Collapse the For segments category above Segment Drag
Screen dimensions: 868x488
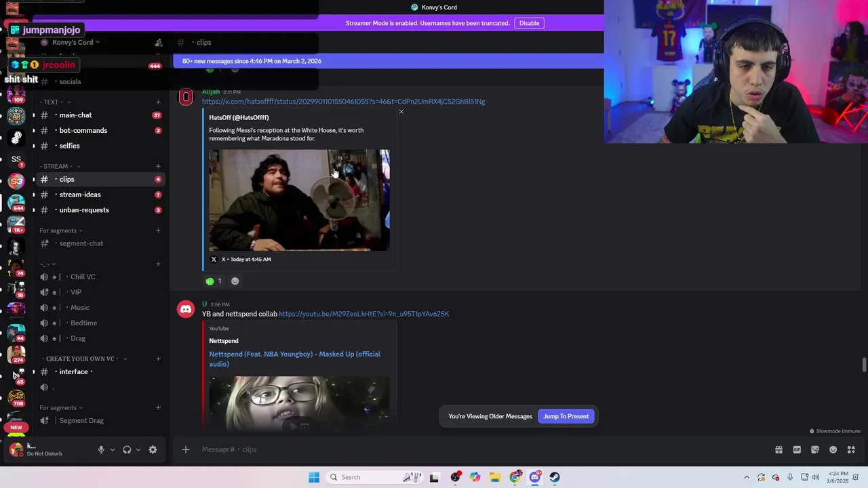(x=61, y=407)
